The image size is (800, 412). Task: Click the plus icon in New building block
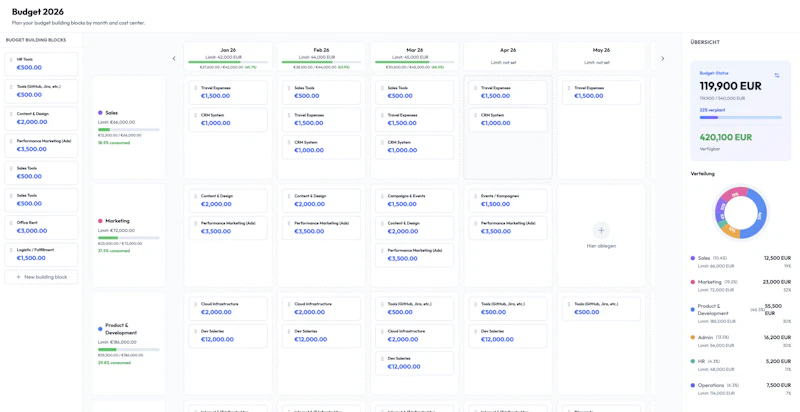click(x=19, y=277)
